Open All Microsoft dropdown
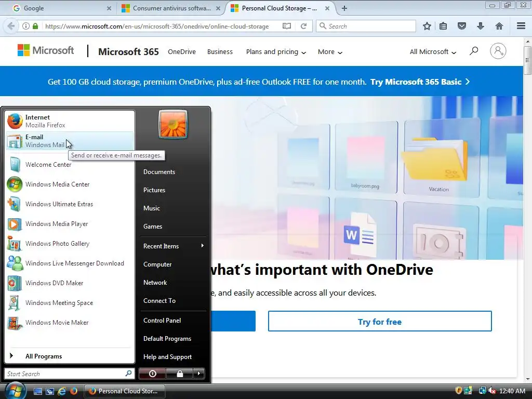532x399 pixels. point(433,52)
